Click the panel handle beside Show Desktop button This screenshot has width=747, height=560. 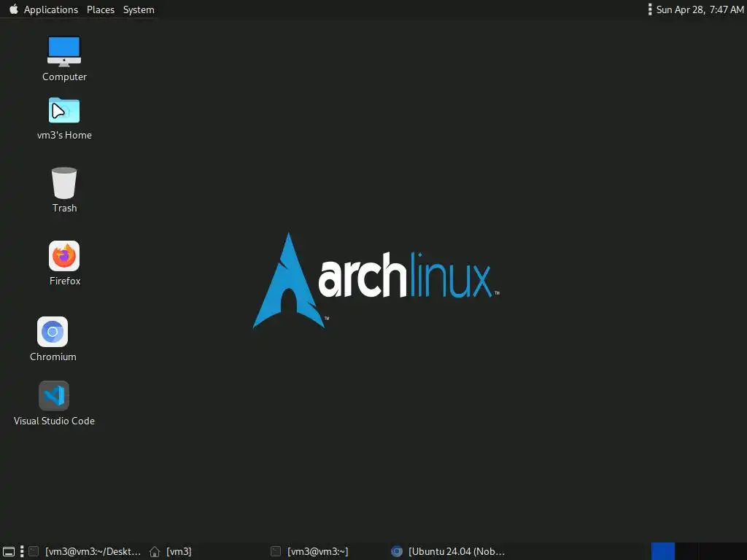21,551
